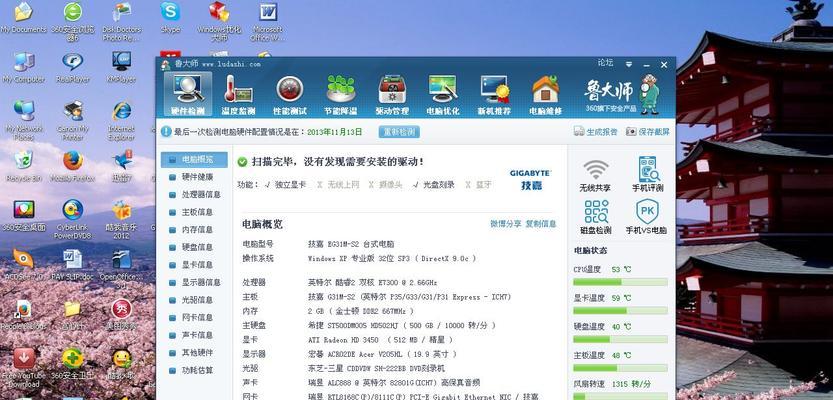This screenshot has width=833, height=400.
Task: Select 声卡信息 in the sidebar
Action: (194, 335)
